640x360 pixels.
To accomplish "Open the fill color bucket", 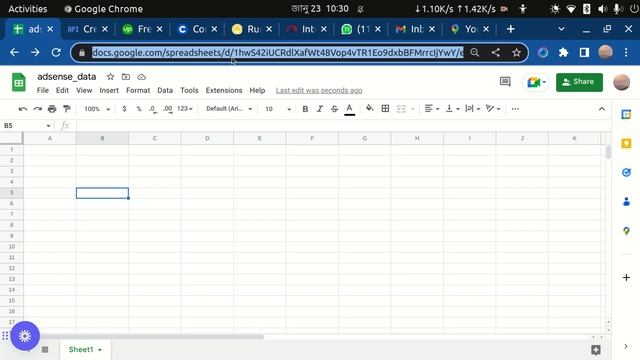I will (x=370, y=108).
